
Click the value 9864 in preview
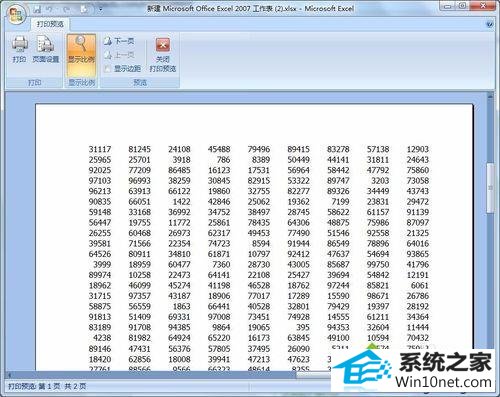(x=221, y=327)
